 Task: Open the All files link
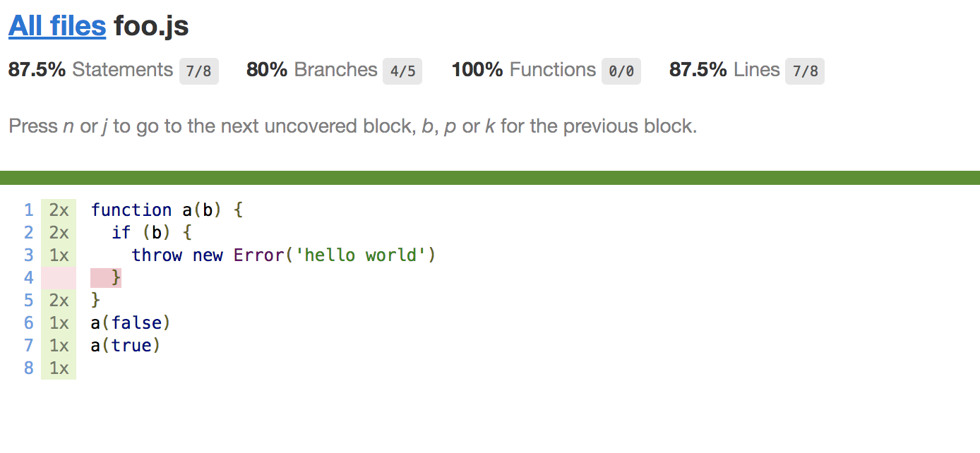[57, 27]
